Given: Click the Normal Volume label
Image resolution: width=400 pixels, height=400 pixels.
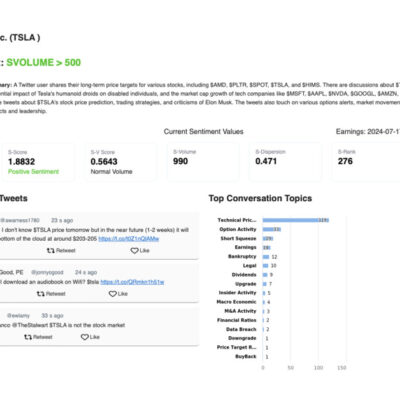Looking at the screenshot, I should tap(111, 172).
